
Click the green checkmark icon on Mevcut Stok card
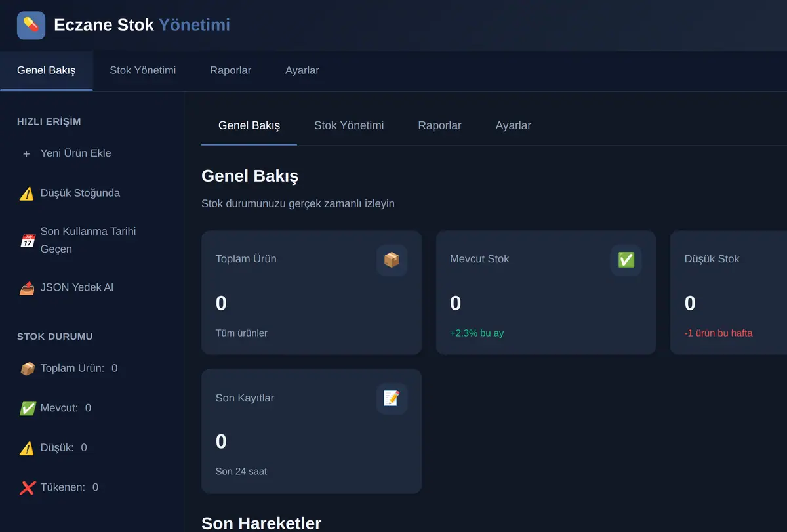pyautogui.click(x=626, y=260)
